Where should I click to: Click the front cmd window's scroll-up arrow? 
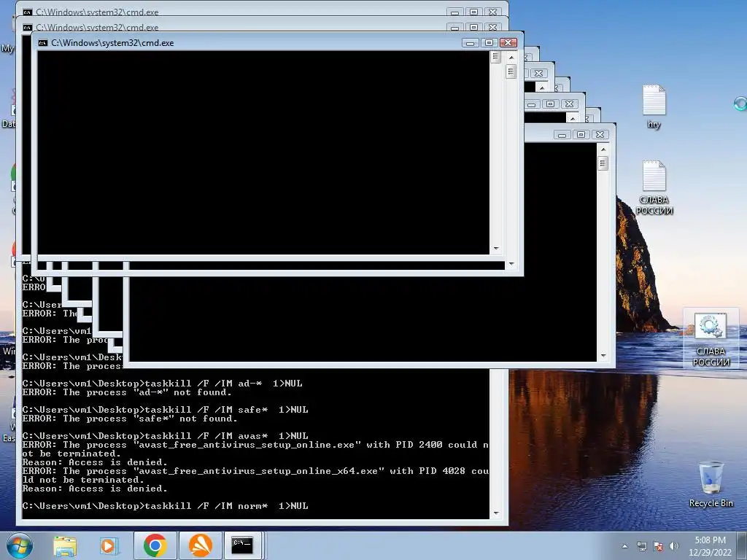(511, 57)
